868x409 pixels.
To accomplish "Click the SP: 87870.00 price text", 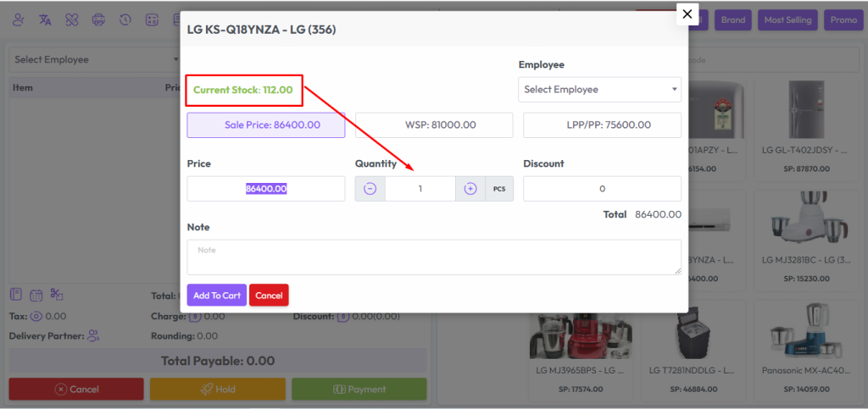I will point(809,169).
